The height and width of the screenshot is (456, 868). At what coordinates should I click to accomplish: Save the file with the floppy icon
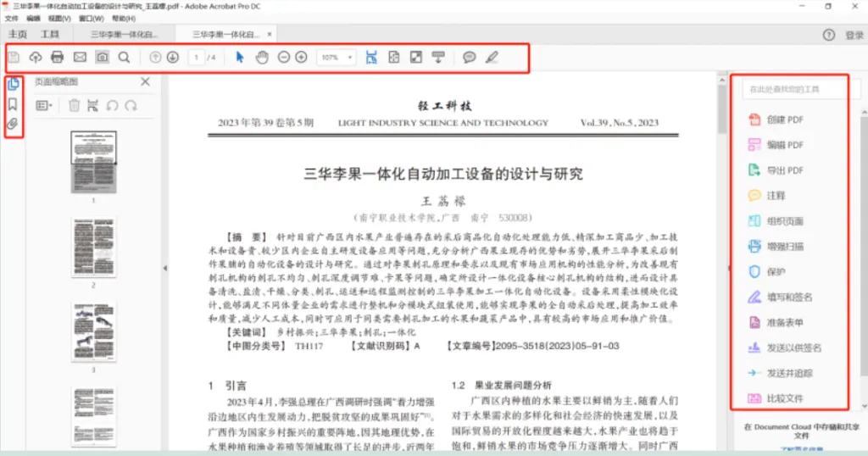click(14, 57)
